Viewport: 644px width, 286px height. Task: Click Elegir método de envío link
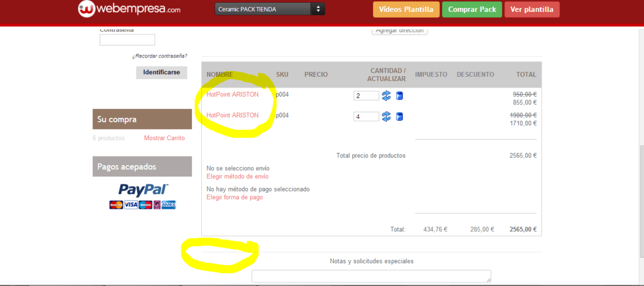[237, 176]
